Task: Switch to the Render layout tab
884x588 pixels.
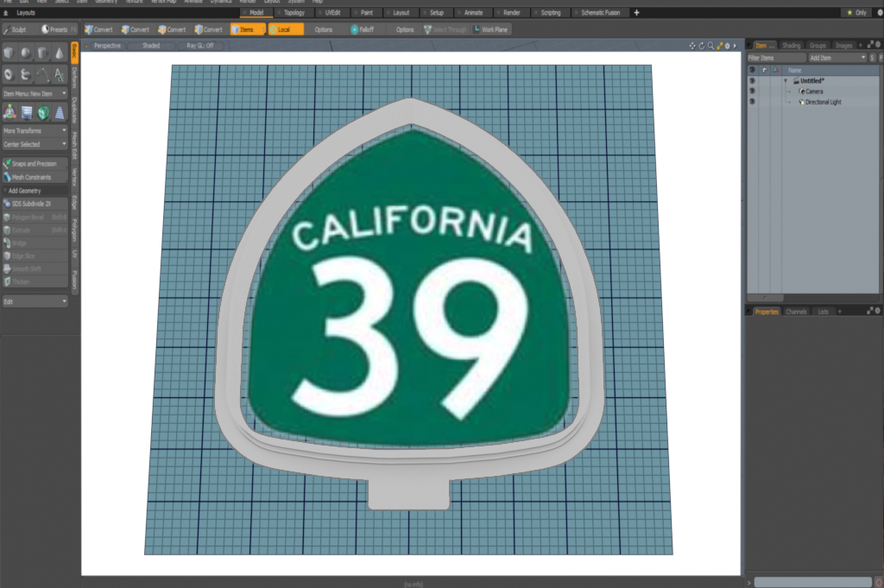Action: click(511, 12)
